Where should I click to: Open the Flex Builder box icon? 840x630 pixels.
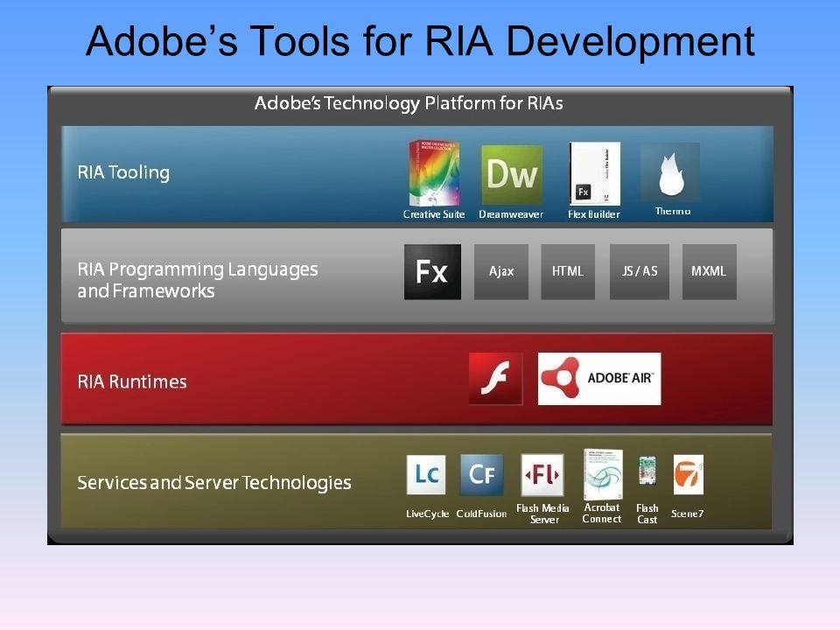595,173
